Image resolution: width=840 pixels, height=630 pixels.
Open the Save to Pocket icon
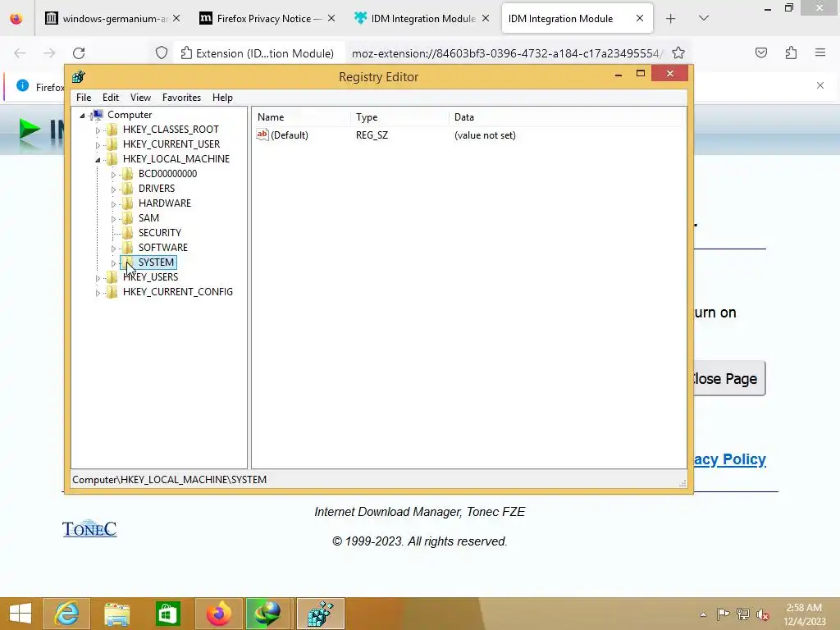click(x=761, y=52)
